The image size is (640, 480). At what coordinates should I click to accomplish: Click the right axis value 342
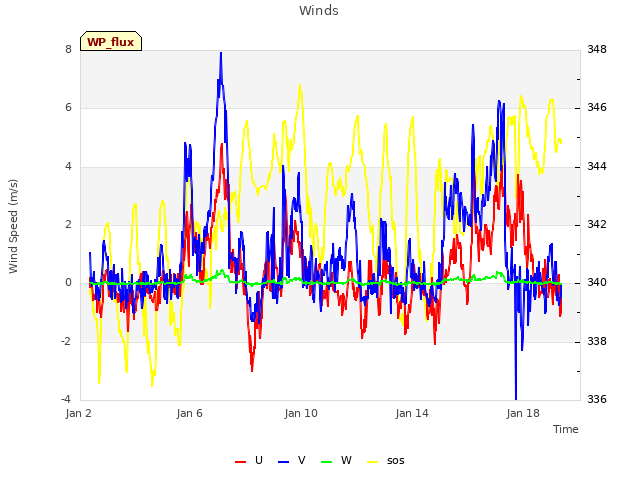pyautogui.click(x=597, y=224)
